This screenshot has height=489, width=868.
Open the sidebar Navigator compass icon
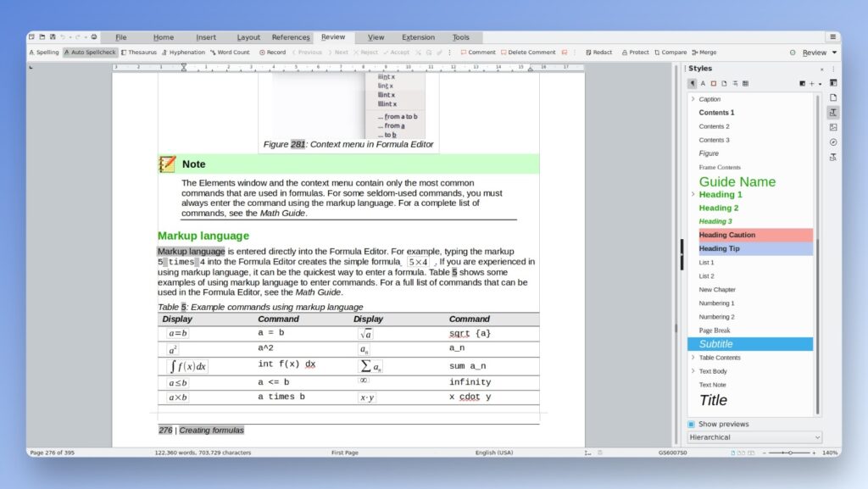pyautogui.click(x=833, y=142)
